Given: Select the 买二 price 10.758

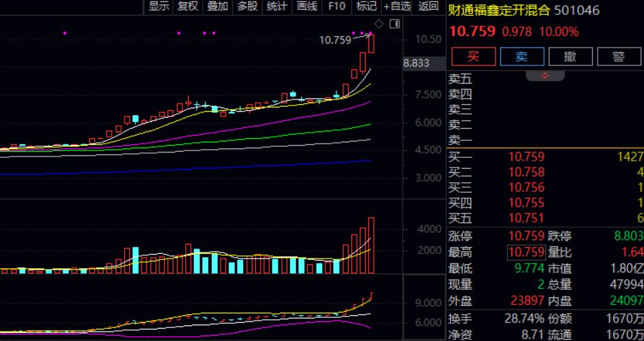Looking at the screenshot, I should [526, 172].
